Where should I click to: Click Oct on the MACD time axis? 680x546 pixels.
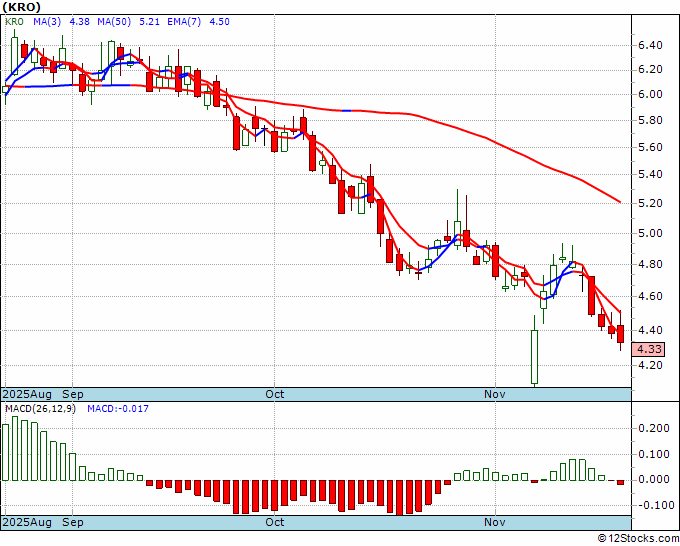click(275, 522)
